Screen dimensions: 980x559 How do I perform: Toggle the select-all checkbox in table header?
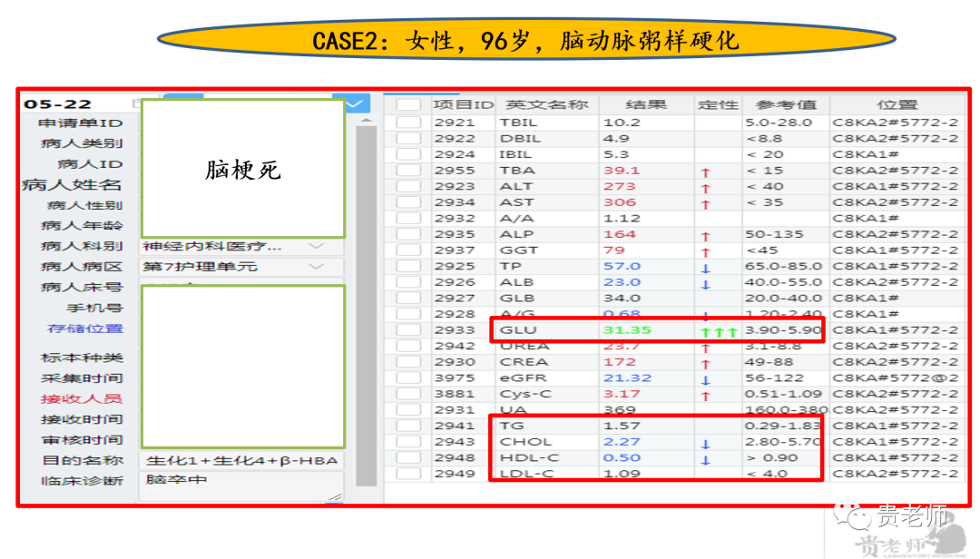[x=408, y=105]
